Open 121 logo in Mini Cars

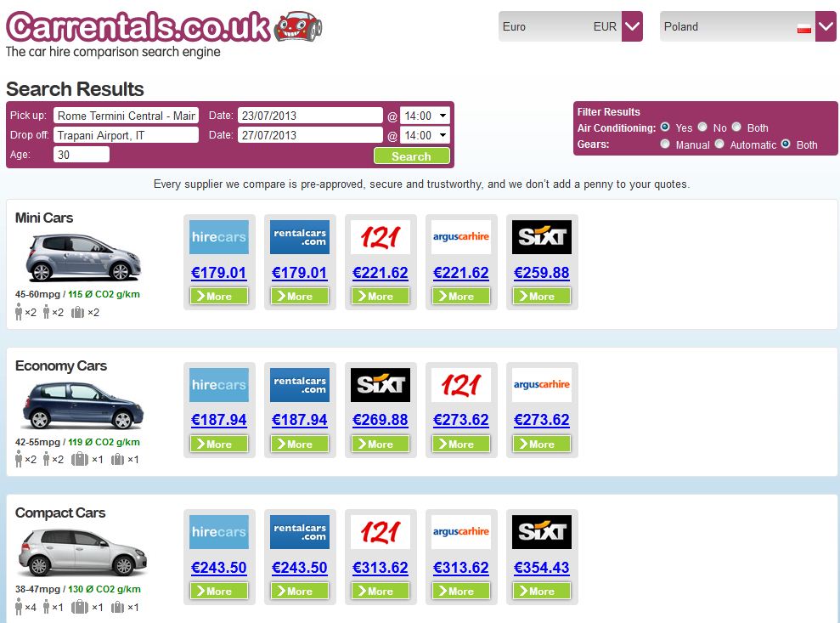coord(381,237)
